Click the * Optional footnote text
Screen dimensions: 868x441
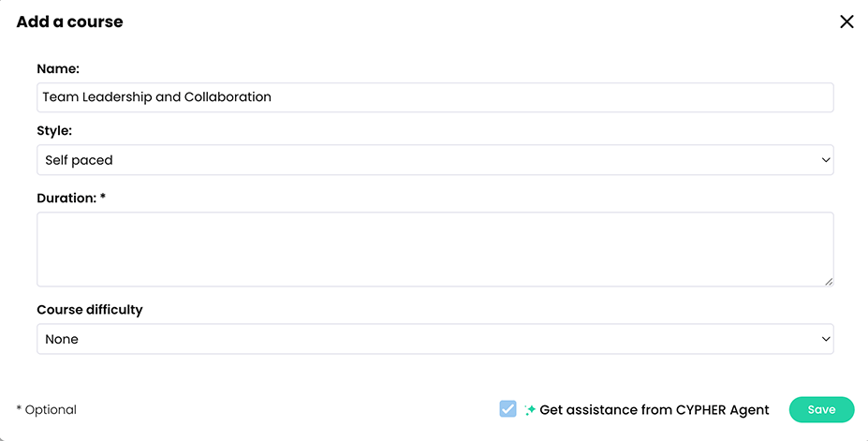point(47,410)
